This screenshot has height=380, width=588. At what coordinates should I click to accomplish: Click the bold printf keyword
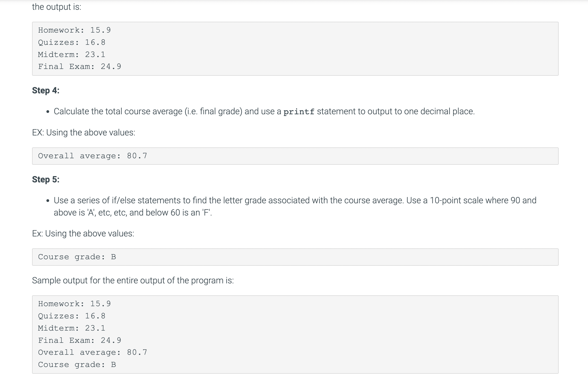click(299, 112)
